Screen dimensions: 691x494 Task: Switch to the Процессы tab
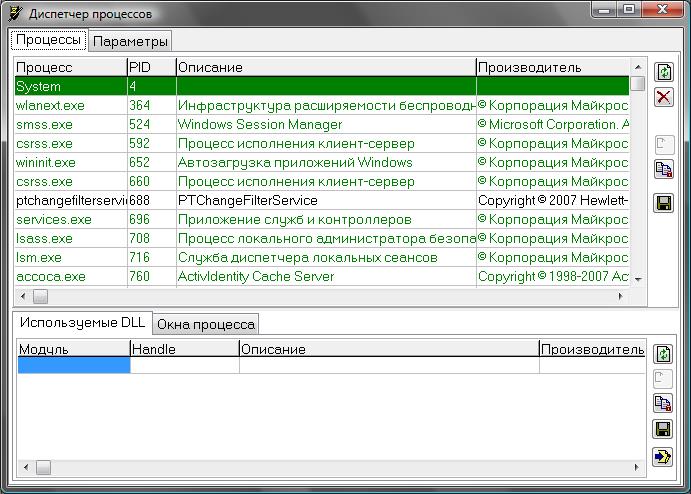click(48, 40)
